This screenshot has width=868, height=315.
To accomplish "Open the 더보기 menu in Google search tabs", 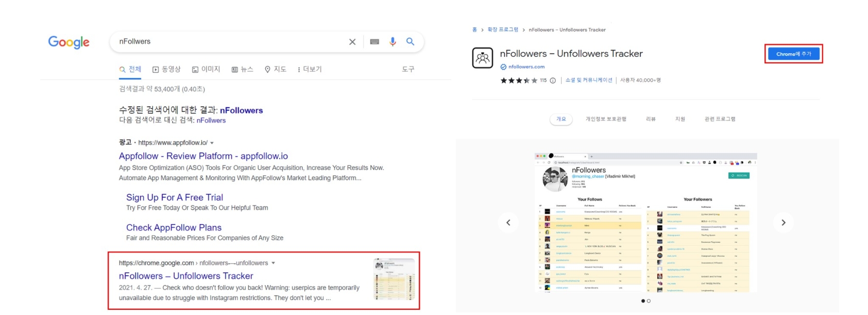I will (x=309, y=69).
